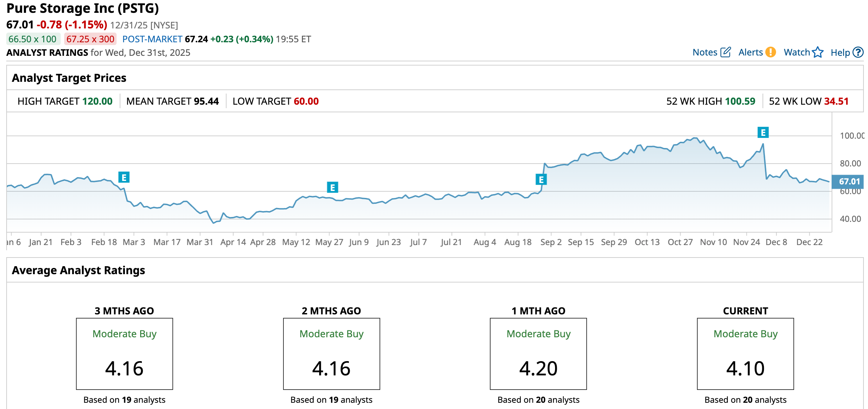Select the 3 MTHS AGO rating box

coord(124,354)
